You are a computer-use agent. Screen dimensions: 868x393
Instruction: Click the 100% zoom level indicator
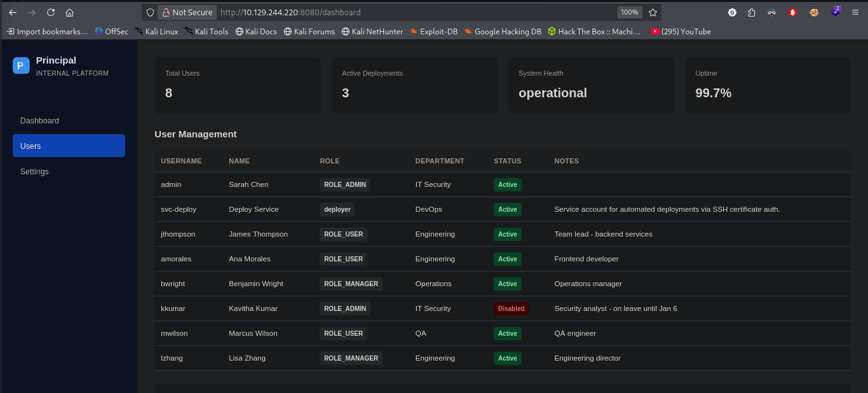629,12
